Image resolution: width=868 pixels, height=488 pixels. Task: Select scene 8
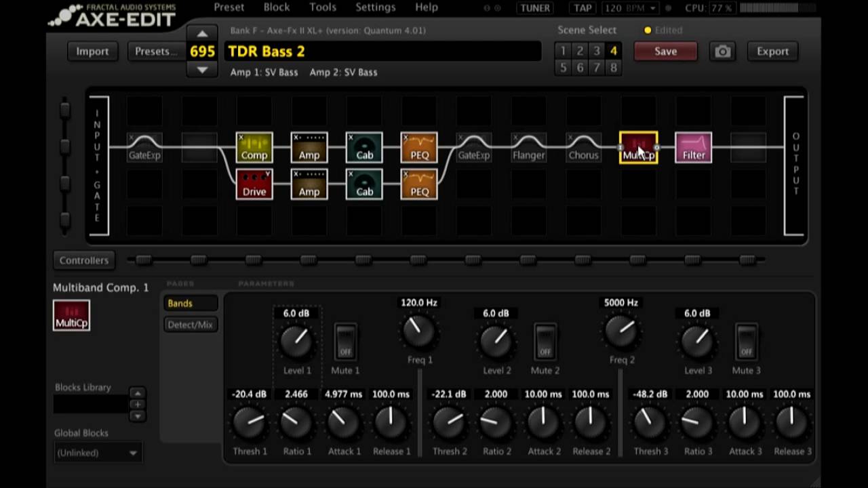pyautogui.click(x=614, y=67)
